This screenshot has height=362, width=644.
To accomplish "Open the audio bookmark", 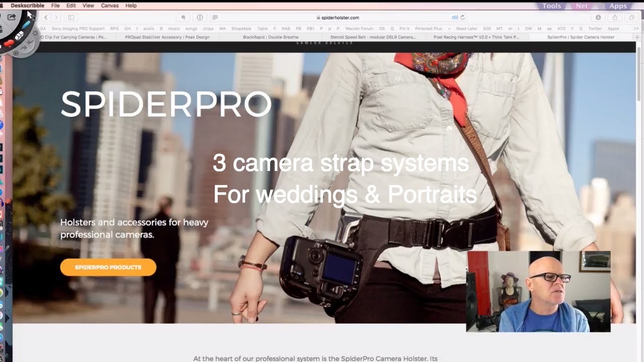I will (148, 29).
